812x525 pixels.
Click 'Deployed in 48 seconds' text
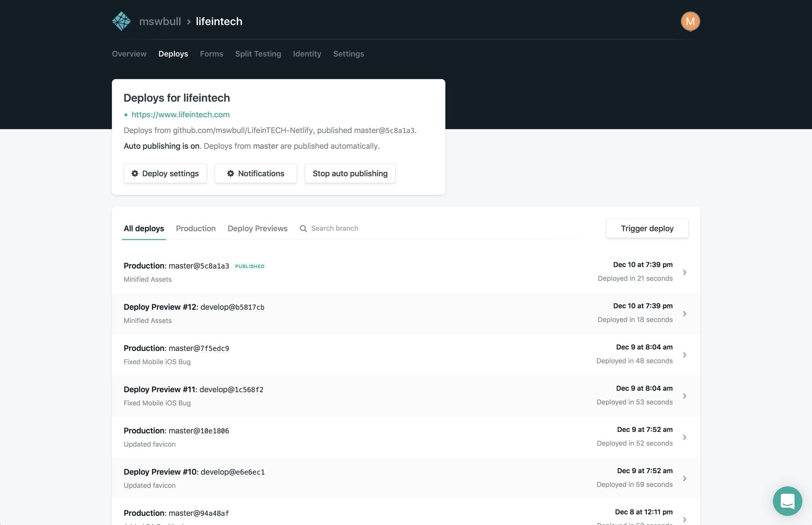point(634,361)
